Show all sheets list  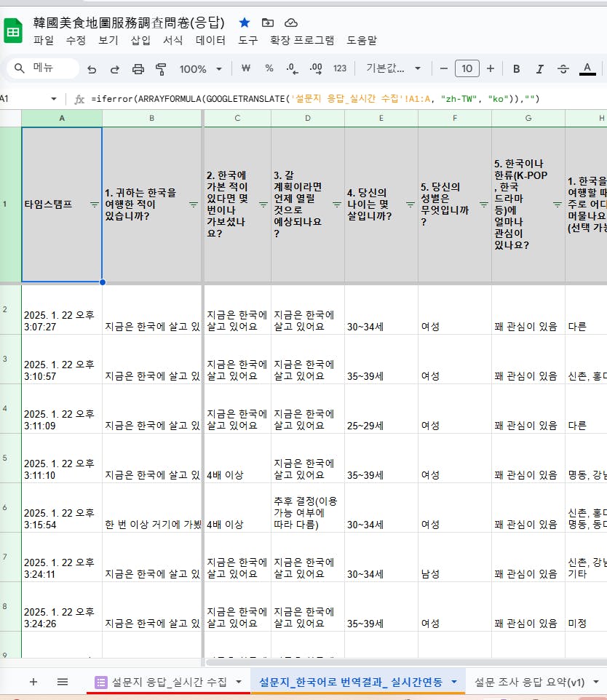point(63,682)
